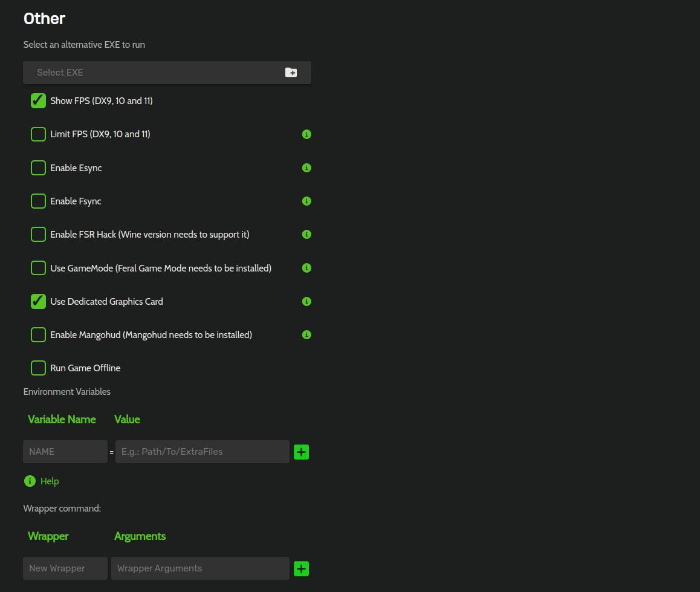Click info icon for GameMode option
This screenshot has height=592, width=700.
tap(306, 268)
